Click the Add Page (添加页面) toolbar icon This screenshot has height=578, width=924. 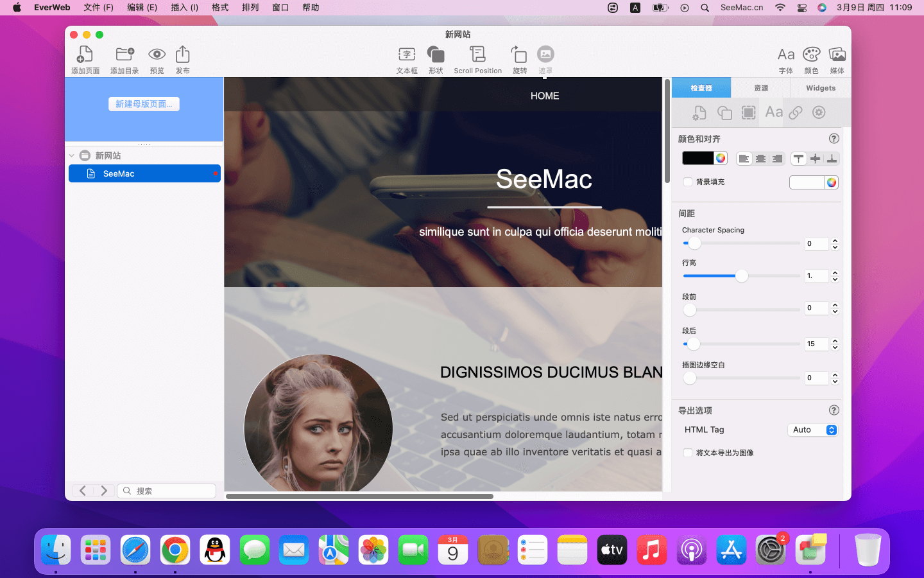(85, 55)
